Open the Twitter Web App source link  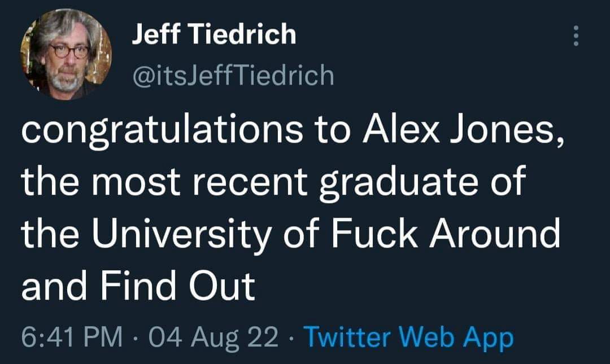(x=408, y=337)
